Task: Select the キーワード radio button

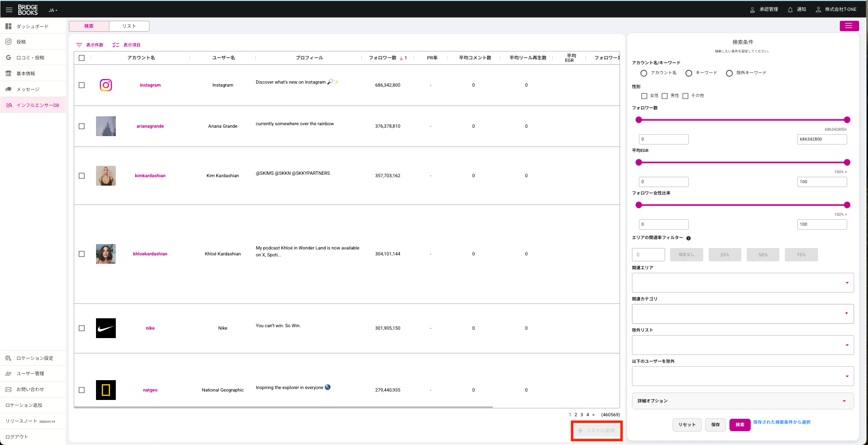Action: pos(688,73)
